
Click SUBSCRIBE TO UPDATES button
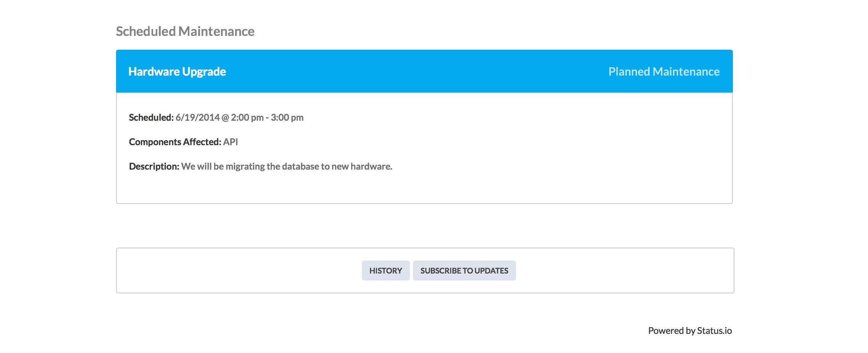[x=464, y=270]
